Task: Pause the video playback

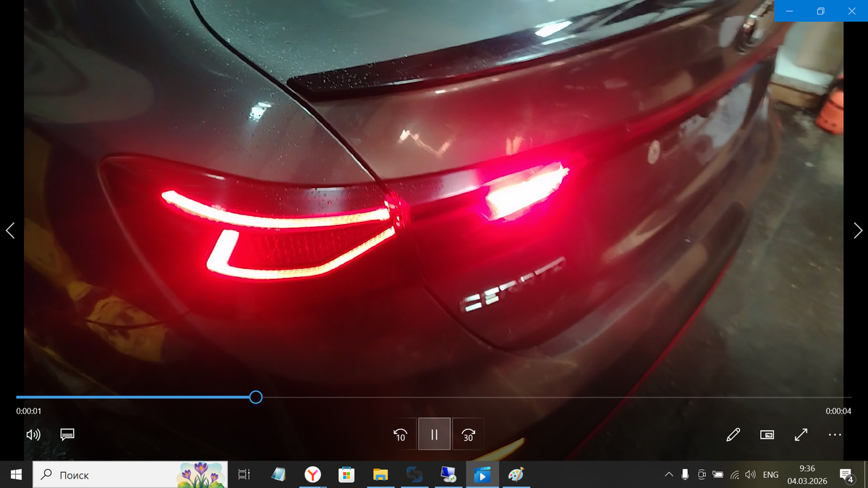Action: (434, 435)
